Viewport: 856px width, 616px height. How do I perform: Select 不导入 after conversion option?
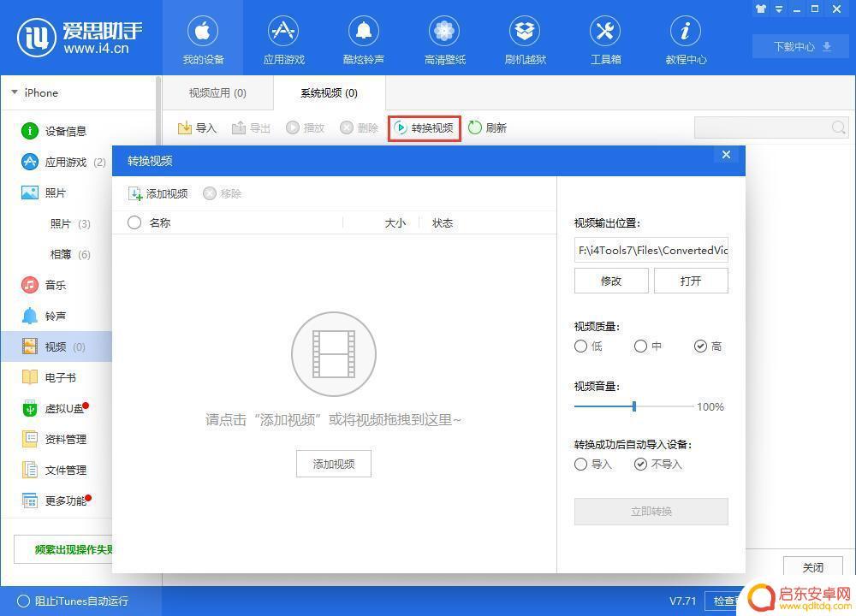[658, 464]
